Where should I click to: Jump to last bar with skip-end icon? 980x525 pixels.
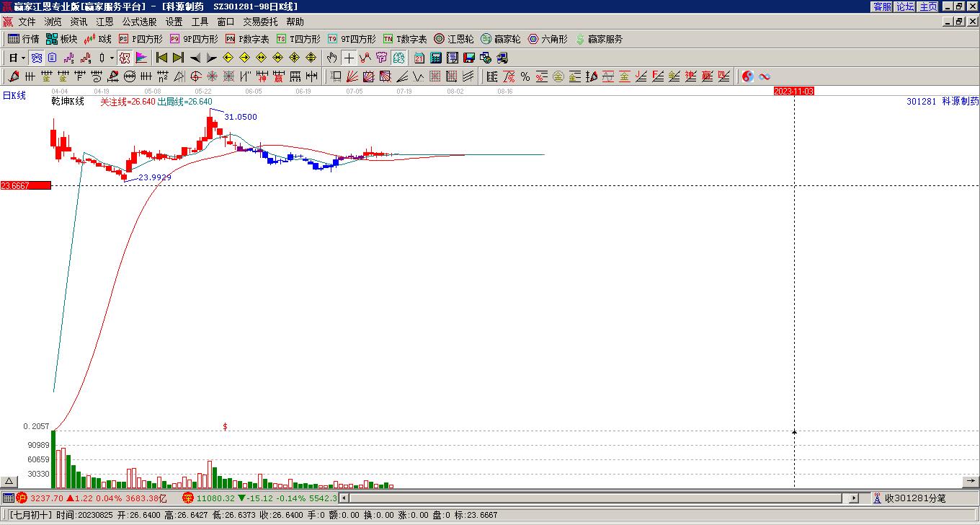pyautogui.click(x=178, y=58)
